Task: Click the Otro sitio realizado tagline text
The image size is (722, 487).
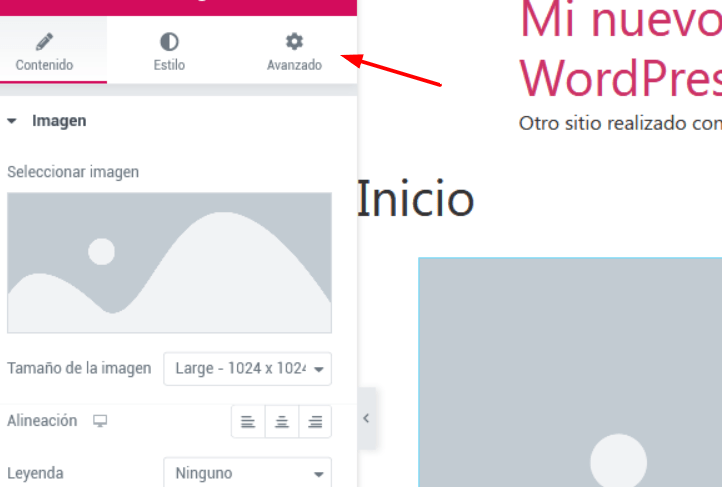Action: (620, 123)
